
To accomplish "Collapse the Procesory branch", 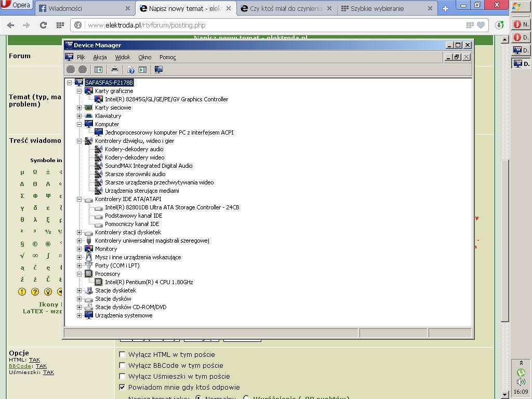I will coord(79,274).
